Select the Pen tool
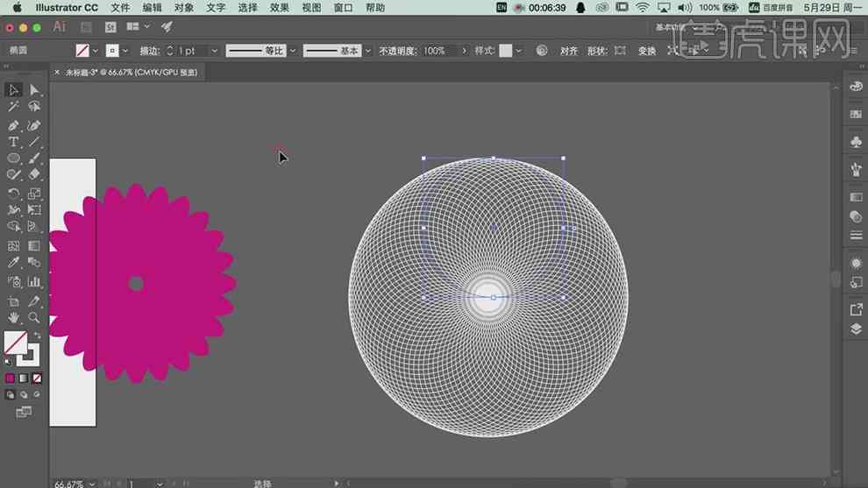The image size is (868, 488). coord(13,126)
